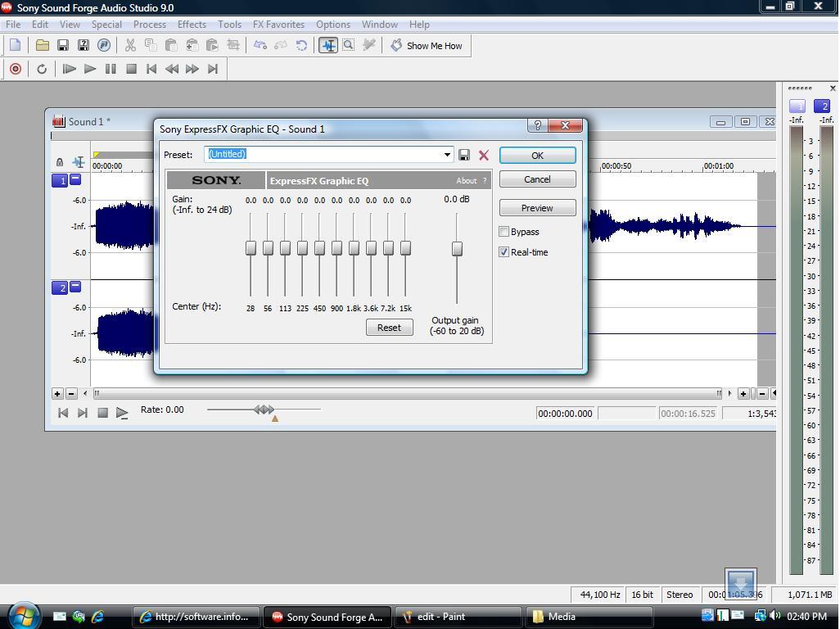Open the FX Favorites menu
The width and height of the screenshot is (840, 629).
coord(278,25)
